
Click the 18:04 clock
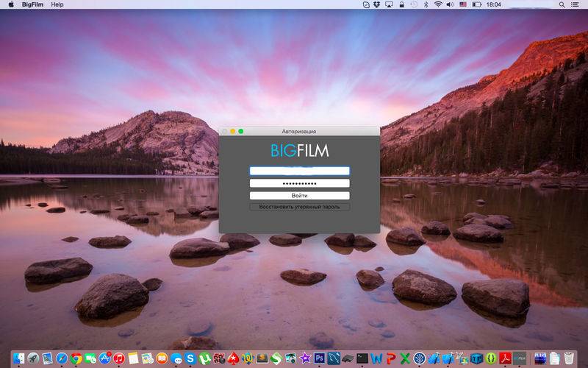click(493, 4)
